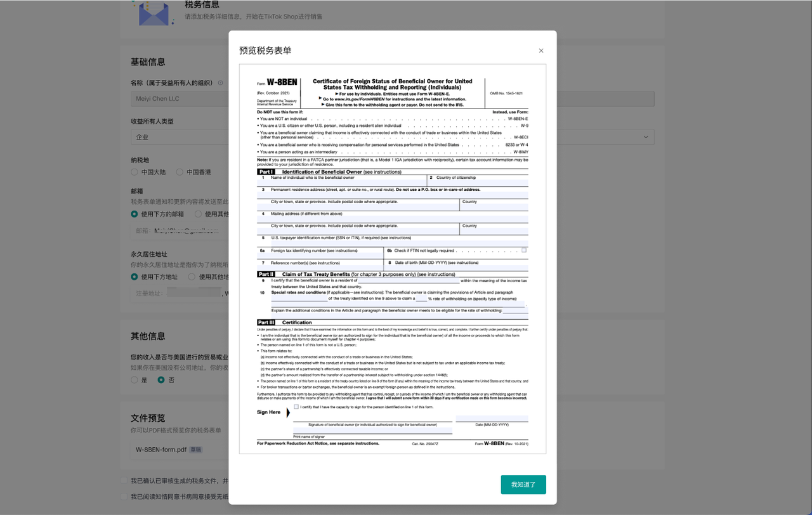Click the 名称 field containing Meiyi Chen LLC

180,99
